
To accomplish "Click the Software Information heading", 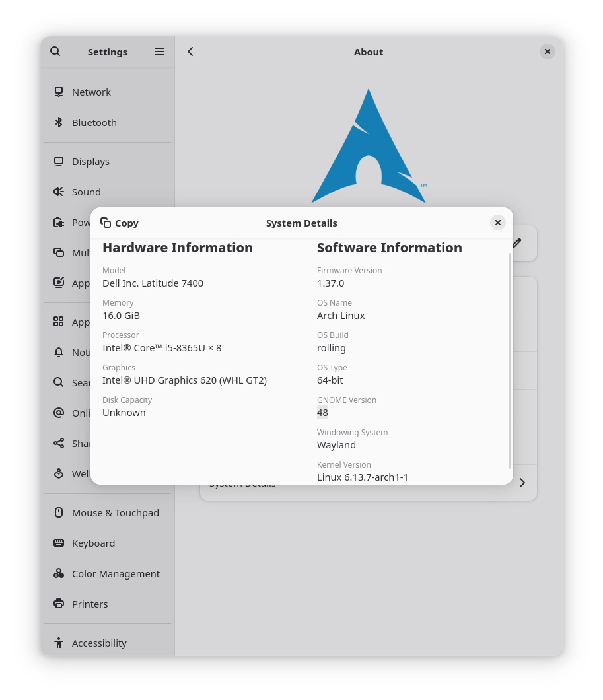I will 389,248.
